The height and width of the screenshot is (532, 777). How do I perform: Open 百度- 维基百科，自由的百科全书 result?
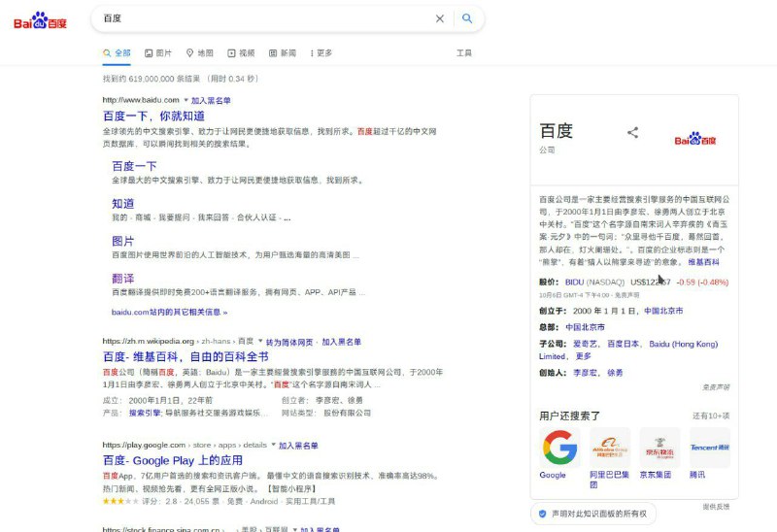(x=186, y=356)
